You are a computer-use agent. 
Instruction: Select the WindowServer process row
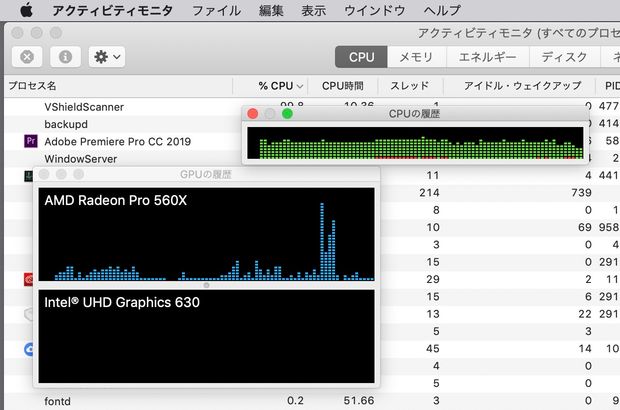tap(123, 159)
